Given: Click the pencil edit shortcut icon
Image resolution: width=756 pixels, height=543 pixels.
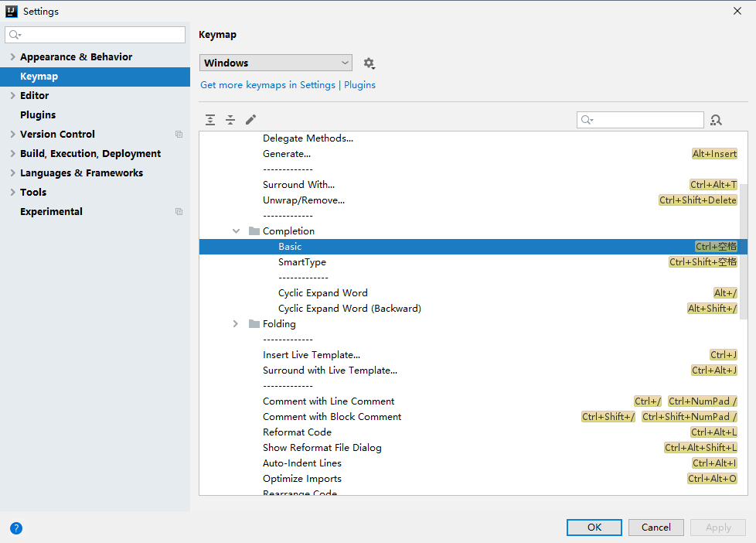Looking at the screenshot, I should [x=250, y=120].
